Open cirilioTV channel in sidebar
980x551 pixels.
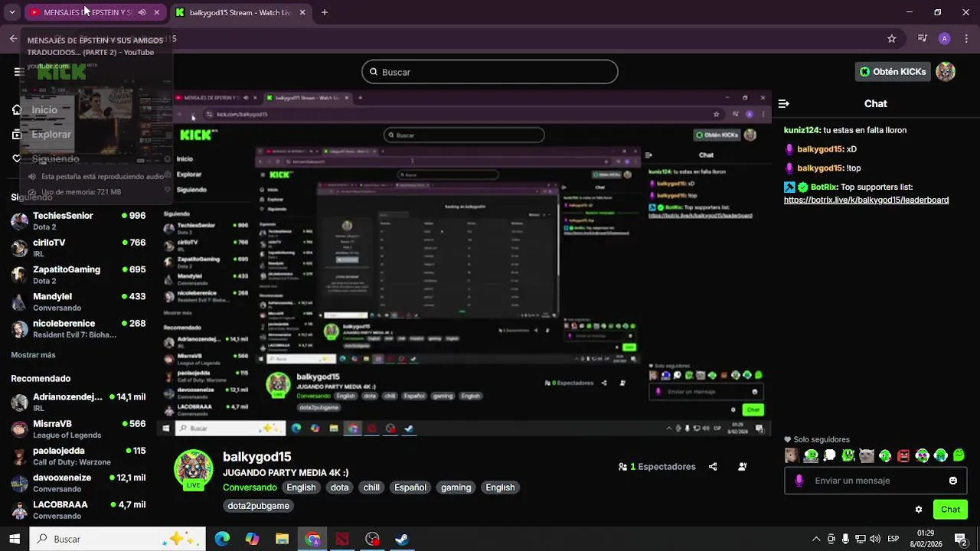tap(77, 248)
